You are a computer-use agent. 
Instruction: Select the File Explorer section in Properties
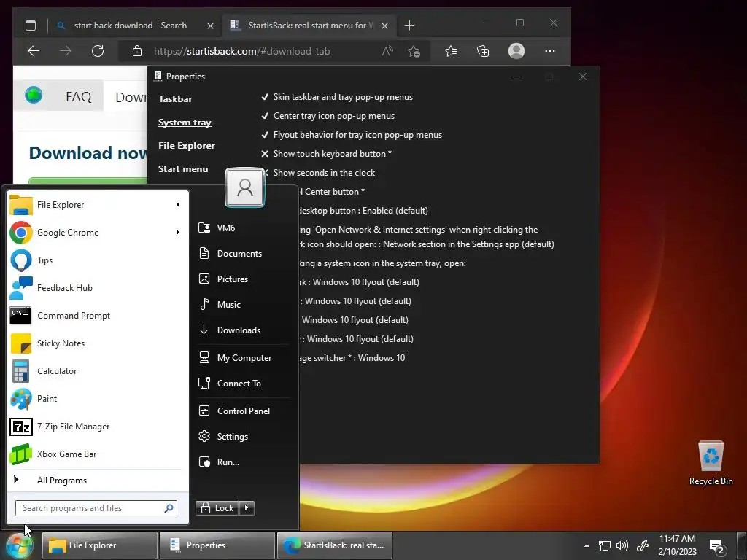tap(186, 146)
